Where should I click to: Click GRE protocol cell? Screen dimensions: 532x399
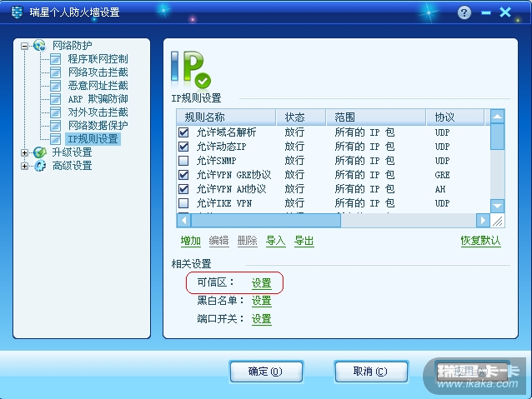point(443,175)
